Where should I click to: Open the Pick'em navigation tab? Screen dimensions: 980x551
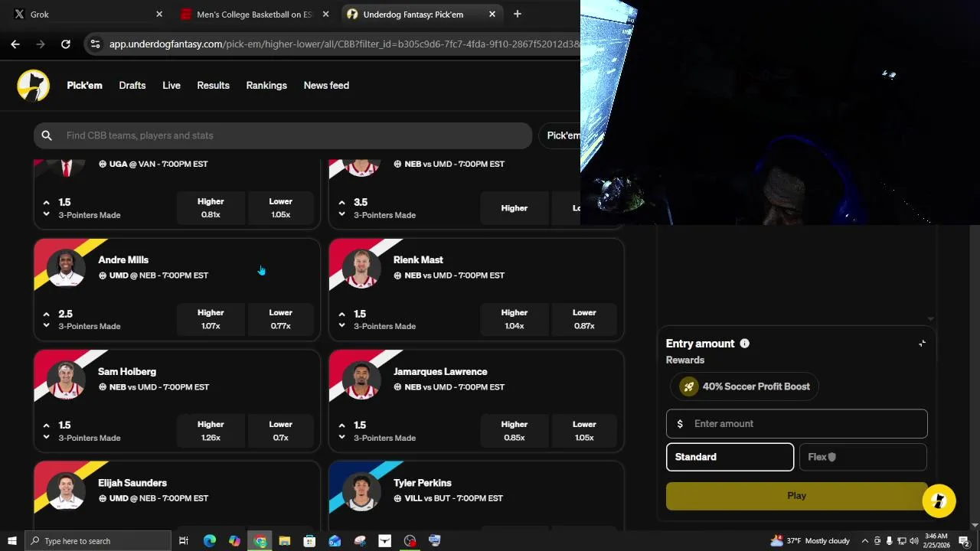tap(84, 86)
